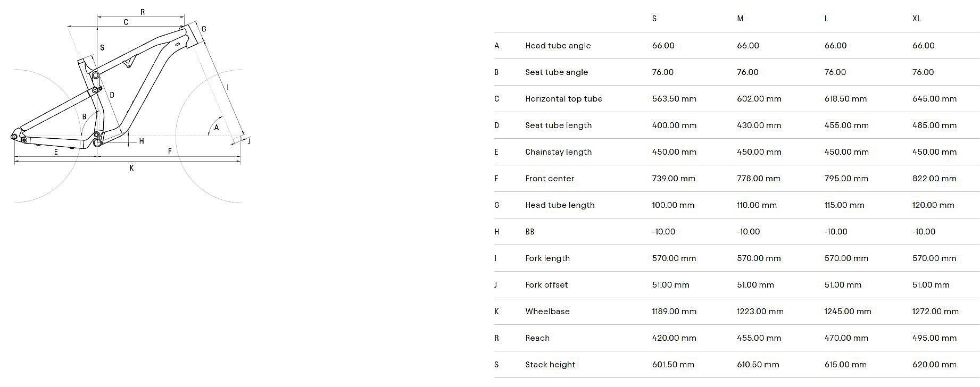Select the L size column header
980x387 pixels.
(826, 19)
